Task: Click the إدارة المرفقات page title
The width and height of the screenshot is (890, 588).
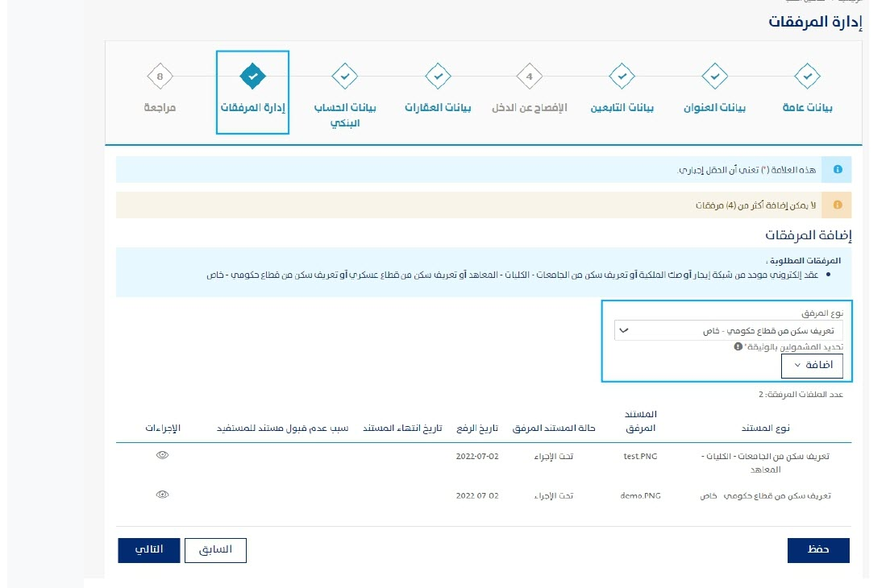Action: [x=814, y=22]
